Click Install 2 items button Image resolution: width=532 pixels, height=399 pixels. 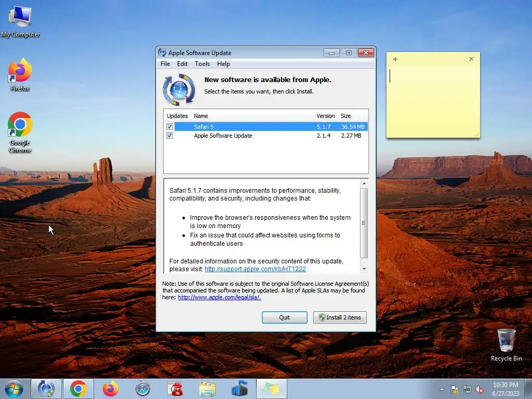(340, 317)
